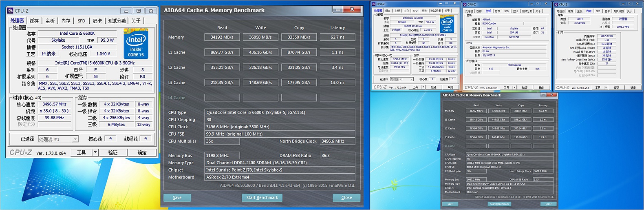Screen dimensions: 644x210
Task: Click the title icon of the small memory-tab CPU-Z window
Action: click(x=556, y=4)
